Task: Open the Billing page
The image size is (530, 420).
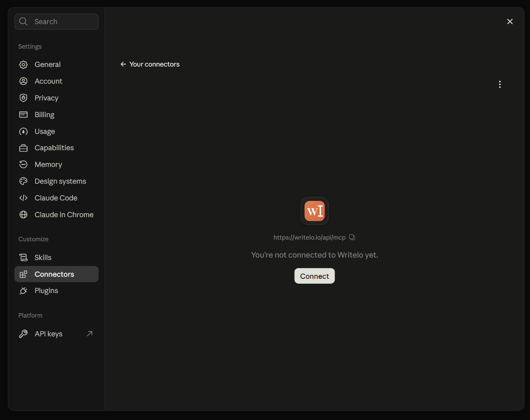Action: click(x=56, y=115)
